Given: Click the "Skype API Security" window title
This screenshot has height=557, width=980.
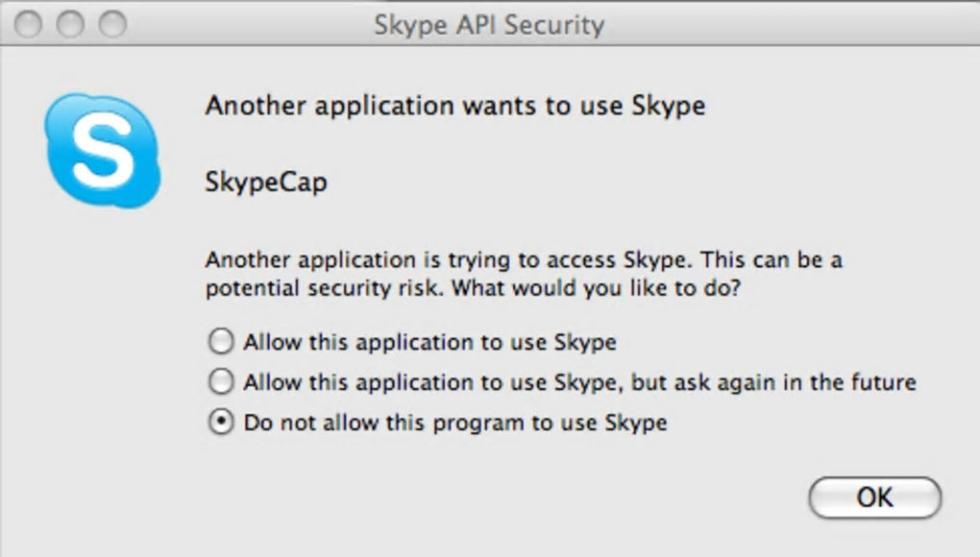Looking at the screenshot, I should (489, 24).
